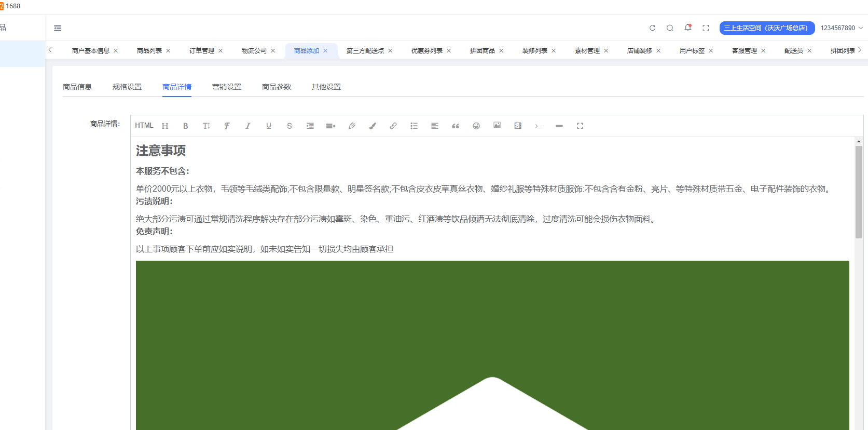The width and height of the screenshot is (868, 430).
Task: Toggle bold formatting in editor toolbar
Action: (185, 126)
